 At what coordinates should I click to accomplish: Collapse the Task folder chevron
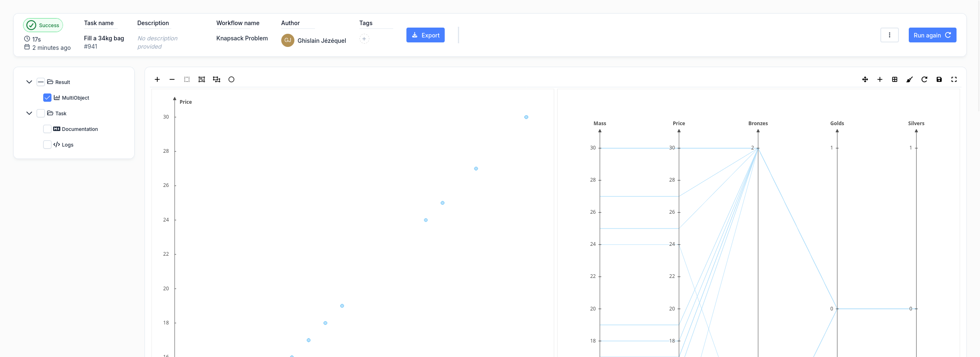point(29,113)
